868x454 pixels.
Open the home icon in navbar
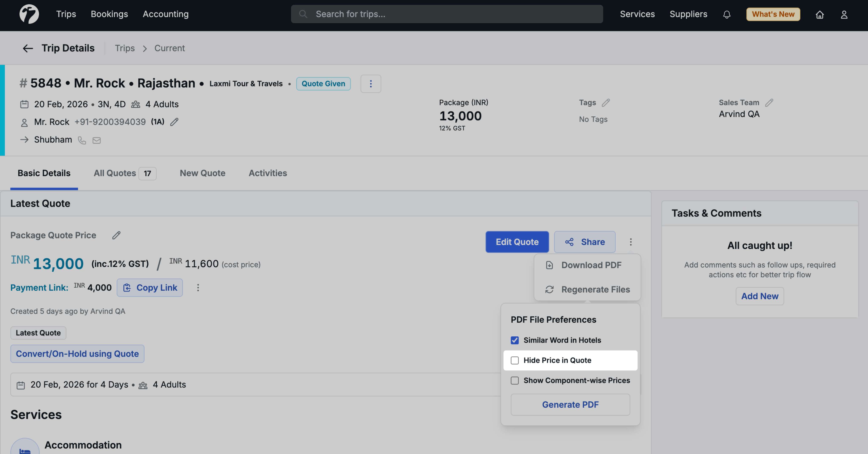point(819,14)
